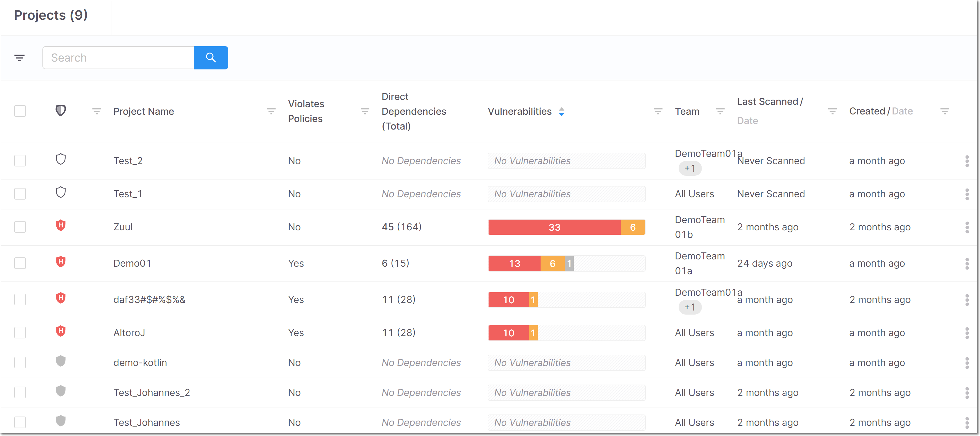
Task: Switch Created header to Date view
Action: [x=902, y=111]
